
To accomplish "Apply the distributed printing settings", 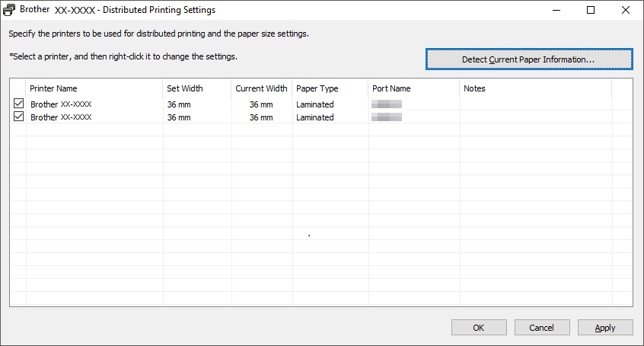I will [x=605, y=328].
